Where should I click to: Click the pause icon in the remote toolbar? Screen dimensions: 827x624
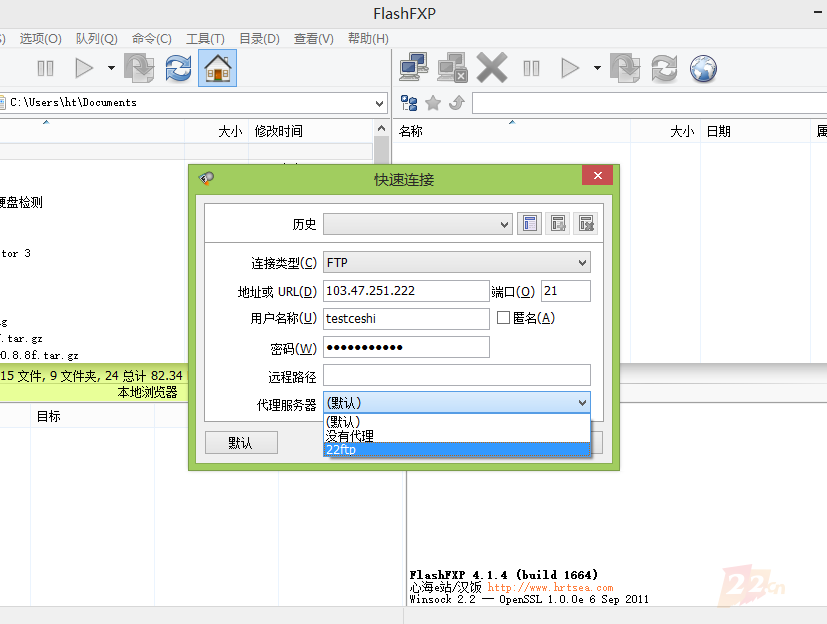point(531,69)
